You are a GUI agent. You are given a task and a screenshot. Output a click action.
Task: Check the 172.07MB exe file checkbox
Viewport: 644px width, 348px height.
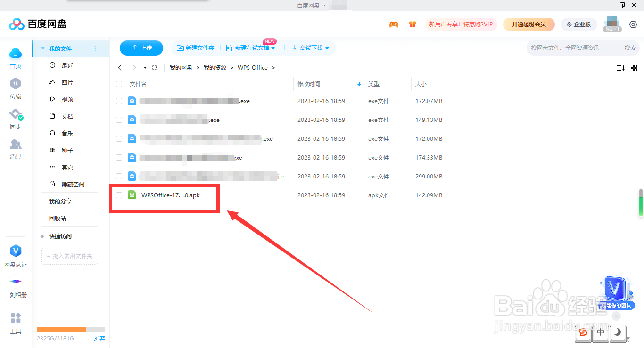[119, 101]
